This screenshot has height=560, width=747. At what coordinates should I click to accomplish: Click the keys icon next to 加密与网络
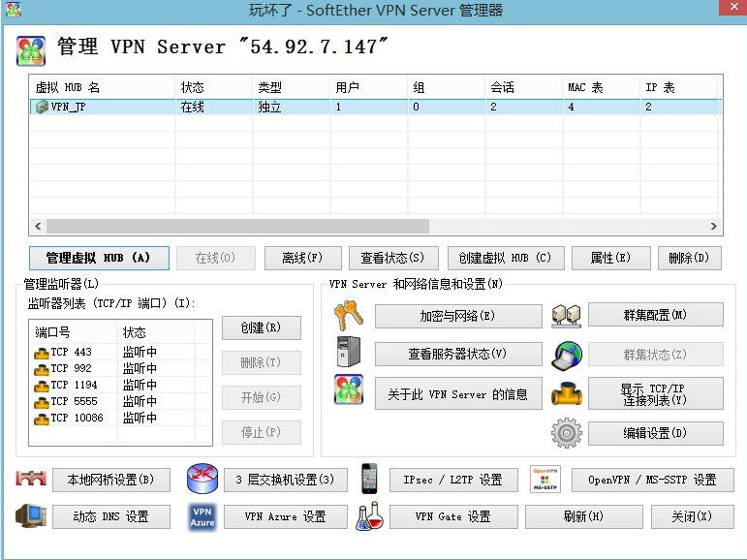coord(349,316)
